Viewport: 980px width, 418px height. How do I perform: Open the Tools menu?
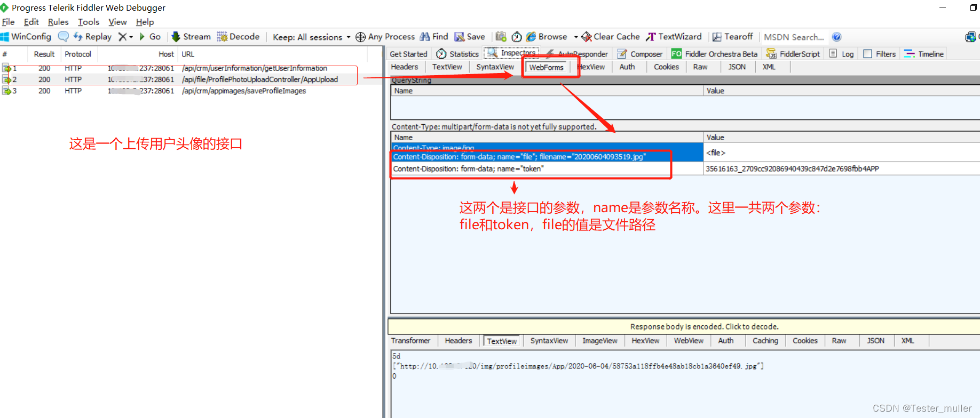pos(89,22)
